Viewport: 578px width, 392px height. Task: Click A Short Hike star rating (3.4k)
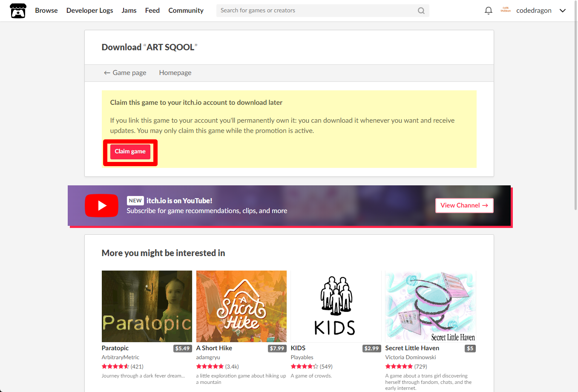pyautogui.click(x=218, y=366)
